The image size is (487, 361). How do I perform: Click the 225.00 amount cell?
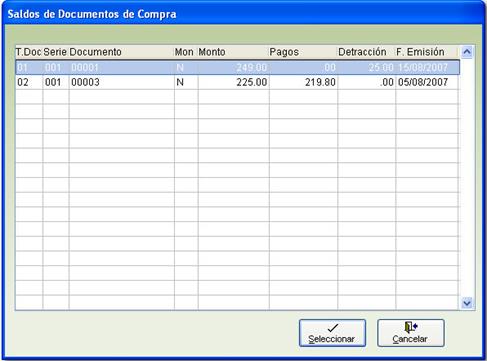tap(252, 82)
